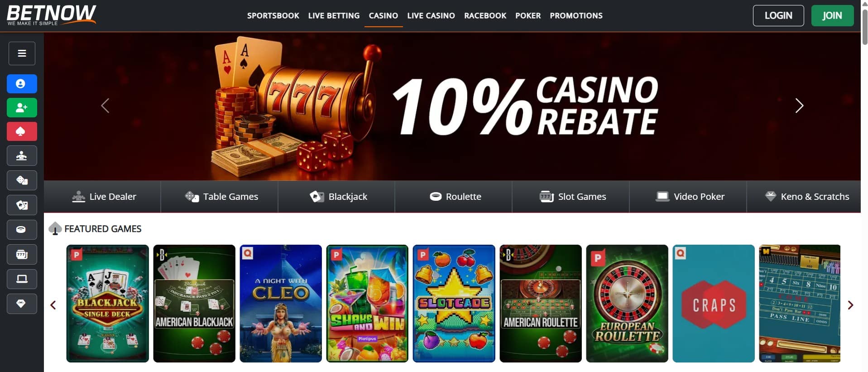
Task: Click the green add-user sidebar icon
Action: coord(22,108)
